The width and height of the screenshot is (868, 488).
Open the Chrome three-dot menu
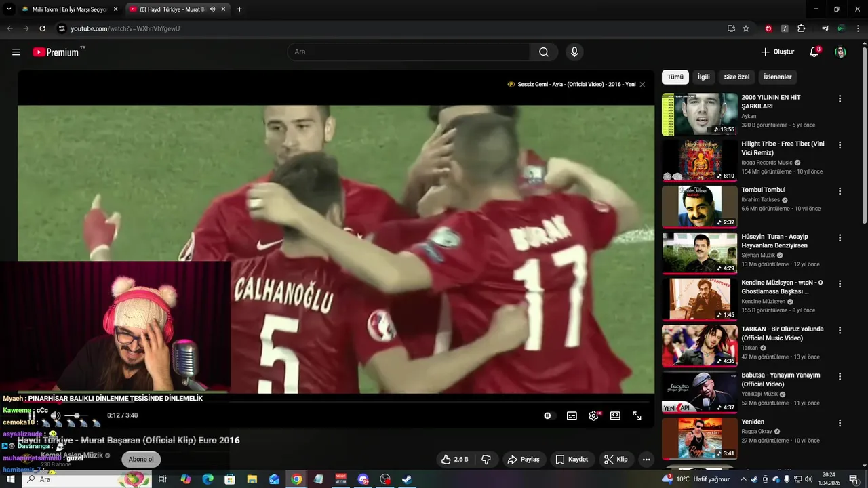coord(859,28)
